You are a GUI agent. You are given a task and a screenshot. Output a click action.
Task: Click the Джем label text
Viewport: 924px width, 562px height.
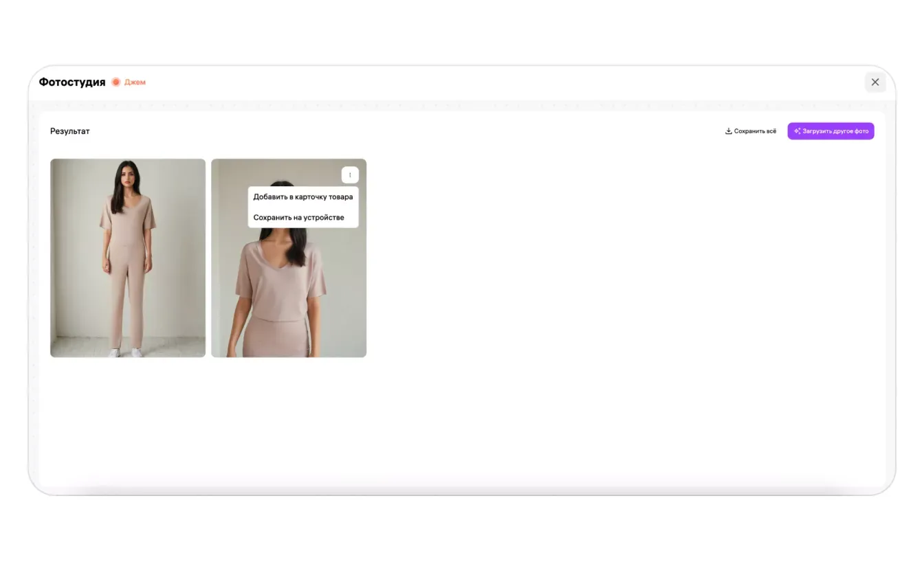(135, 82)
